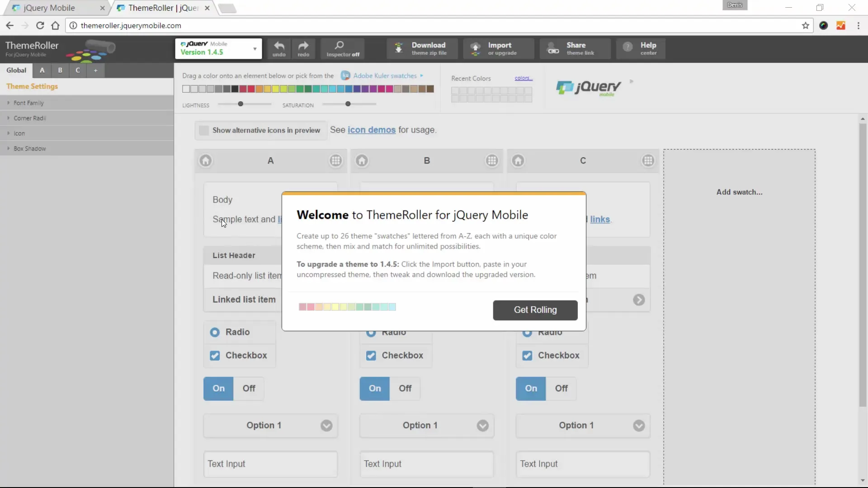
Task: Switch to swatch C tab
Action: (78, 70)
